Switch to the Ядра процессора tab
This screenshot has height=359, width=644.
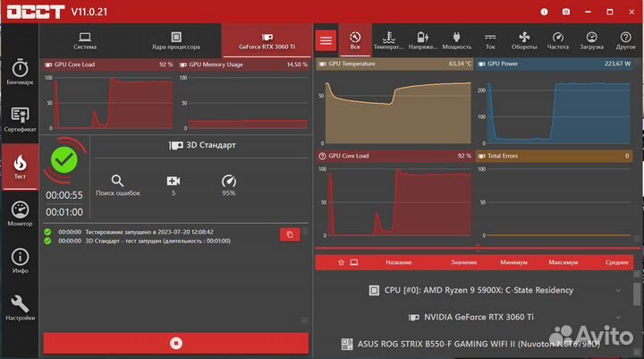tap(176, 41)
